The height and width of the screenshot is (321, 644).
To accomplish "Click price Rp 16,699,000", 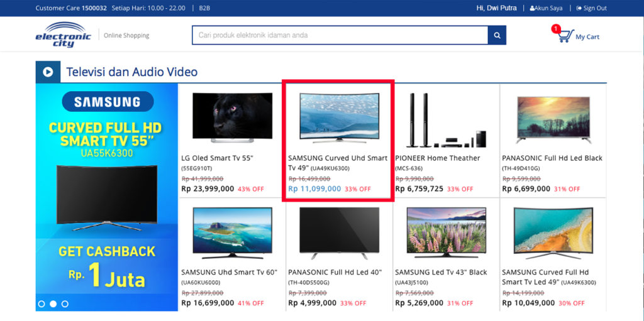I will click(208, 303).
